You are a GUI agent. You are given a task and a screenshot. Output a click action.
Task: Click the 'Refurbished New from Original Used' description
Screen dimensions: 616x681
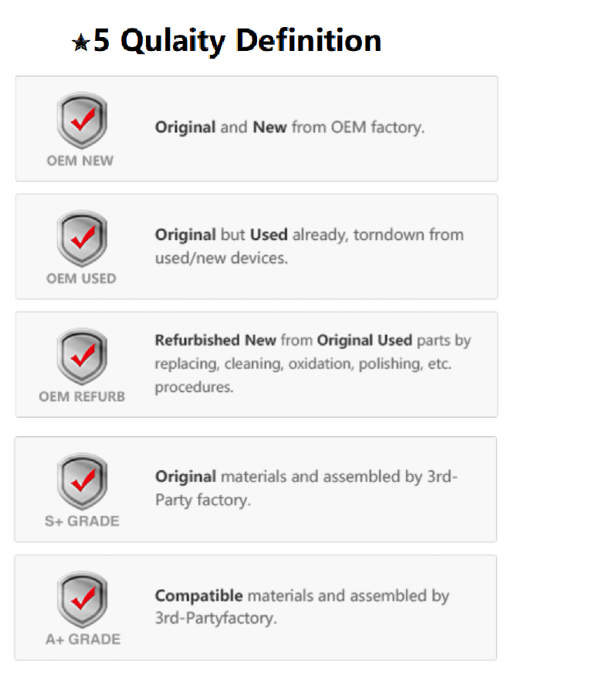coord(313,364)
